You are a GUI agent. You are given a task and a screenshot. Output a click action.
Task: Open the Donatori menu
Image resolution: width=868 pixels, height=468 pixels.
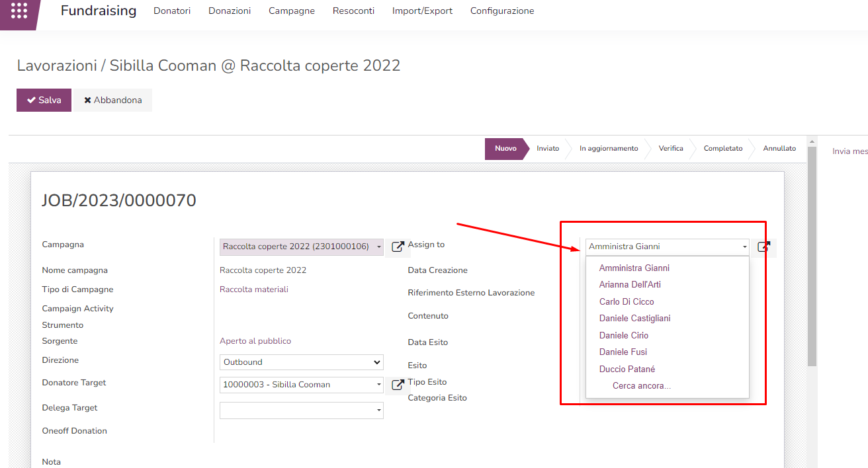(x=172, y=11)
